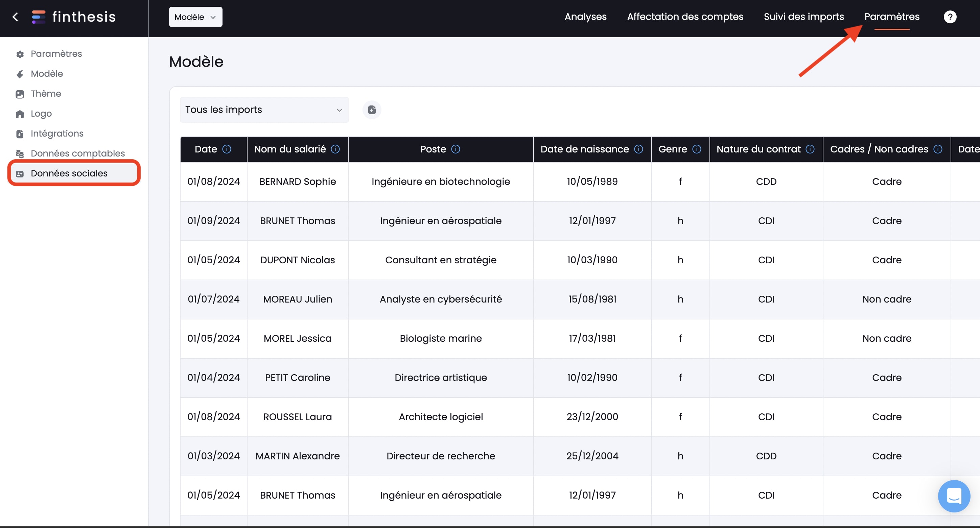Click the finthesis brand name text
This screenshot has height=528, width=980.
point(84,17)
